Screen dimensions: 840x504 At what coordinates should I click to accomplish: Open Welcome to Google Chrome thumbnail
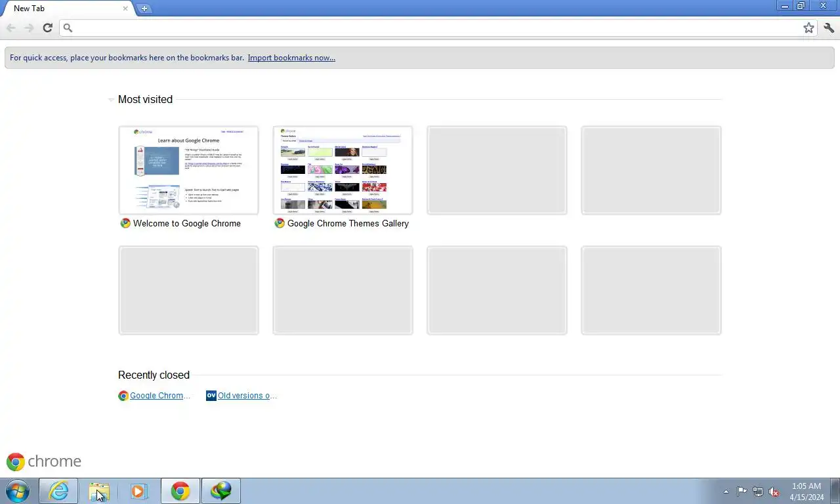(x=188, y=170)
